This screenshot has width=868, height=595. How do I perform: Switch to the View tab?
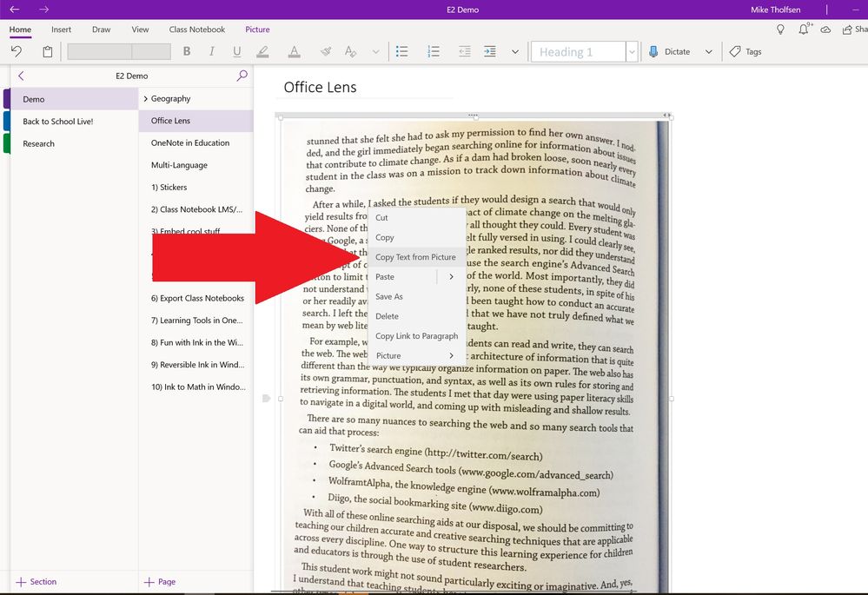(x=140, y=30)
